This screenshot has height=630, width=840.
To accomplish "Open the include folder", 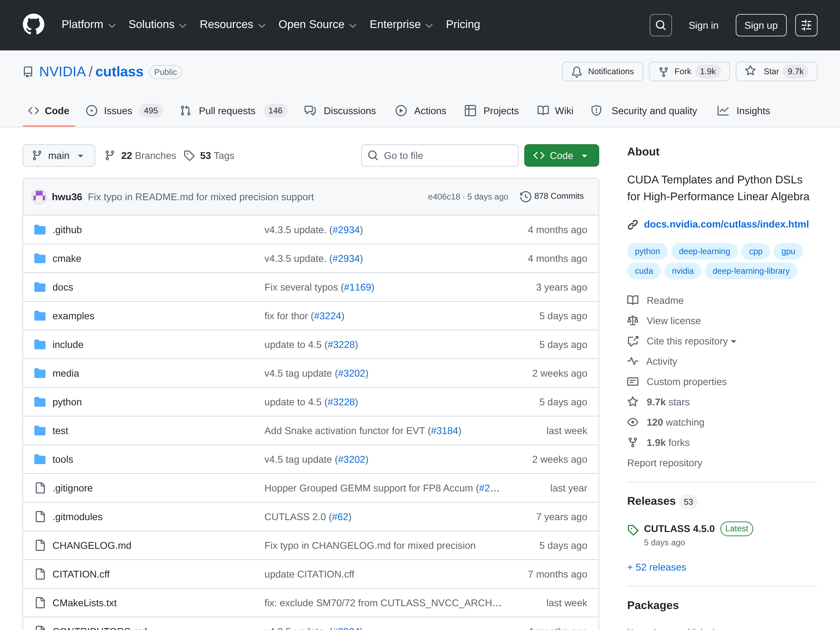I will pyautogui.click(x=68, y=344).
